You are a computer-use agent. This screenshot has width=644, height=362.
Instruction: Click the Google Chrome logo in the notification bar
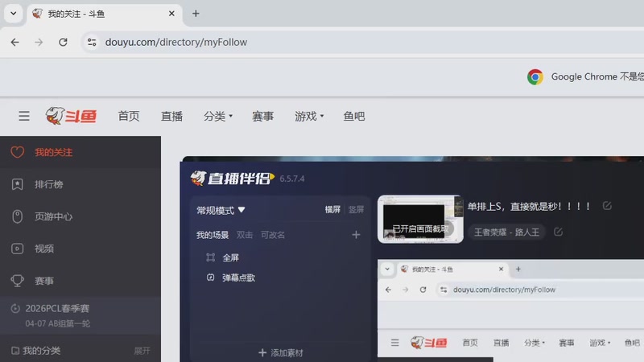point(535,76)
